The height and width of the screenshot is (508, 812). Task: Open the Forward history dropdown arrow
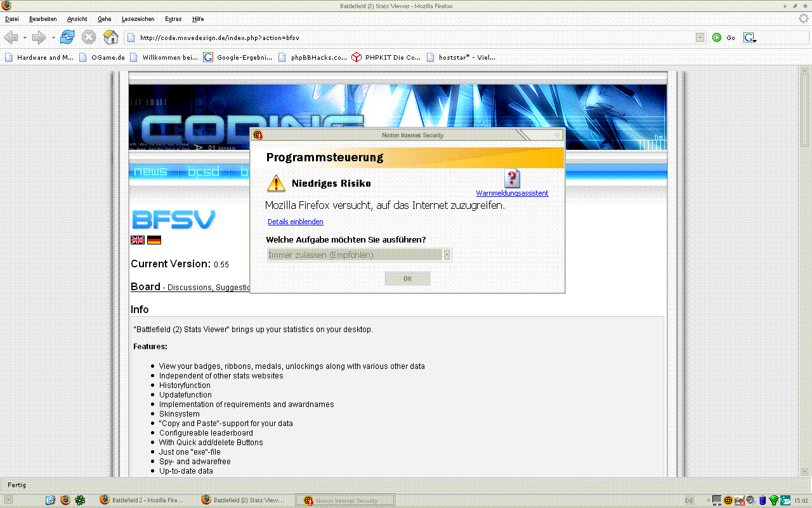pos(53,38)
